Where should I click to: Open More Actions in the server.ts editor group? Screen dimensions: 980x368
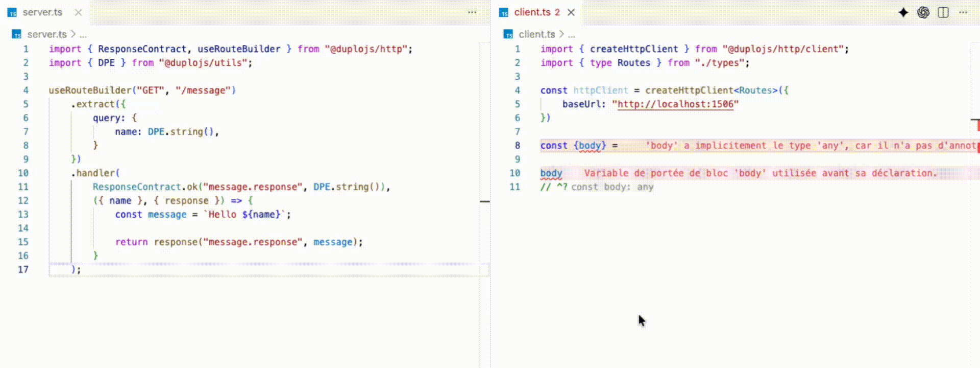point(472,12)
